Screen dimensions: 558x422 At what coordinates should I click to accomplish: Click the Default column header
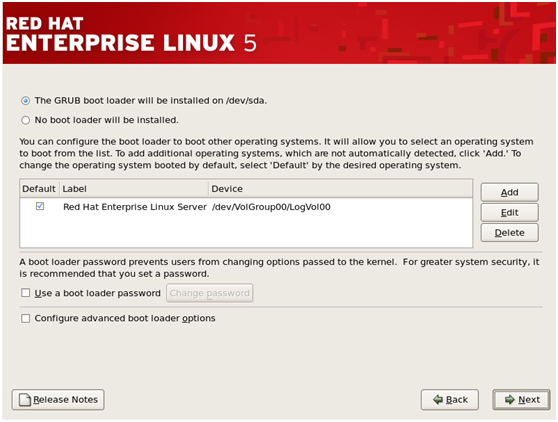click(x=39, y=189)
